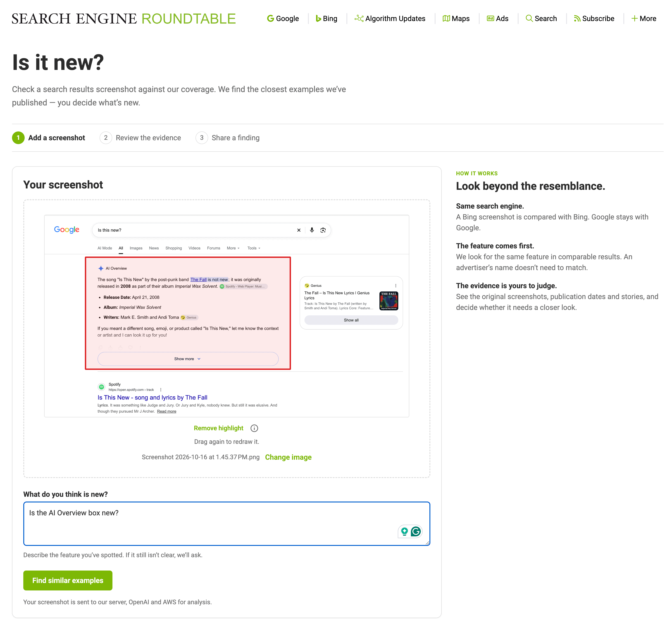
Task: Click 'The evidence is yours to judge.' subheading
Action: point(506,285)
